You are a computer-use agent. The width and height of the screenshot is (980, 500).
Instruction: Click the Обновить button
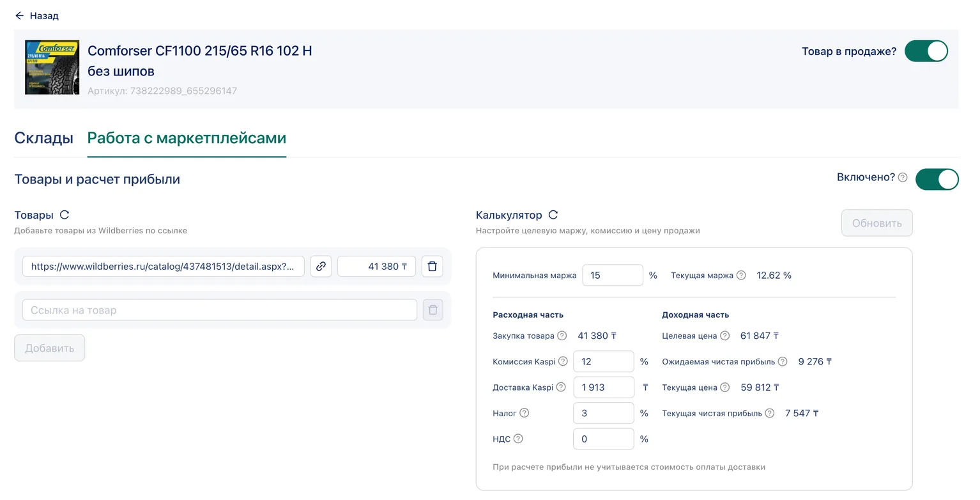click(877, 223)
